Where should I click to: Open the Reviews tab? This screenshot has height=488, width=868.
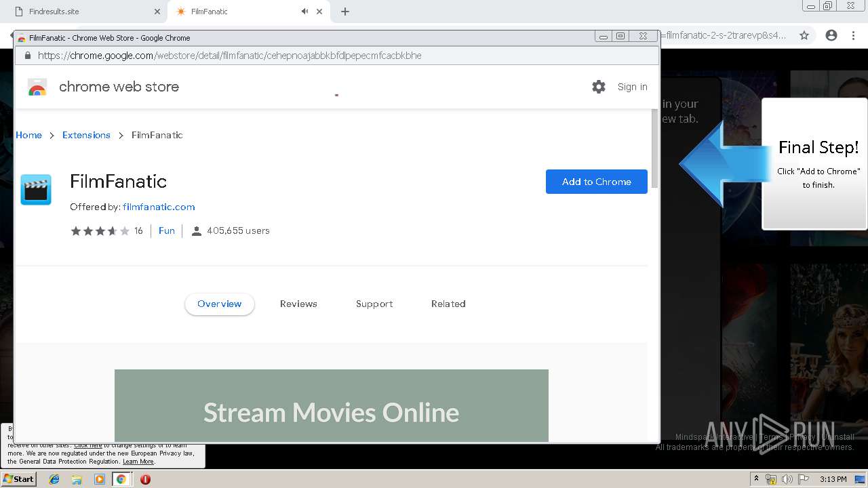[298, 304]
